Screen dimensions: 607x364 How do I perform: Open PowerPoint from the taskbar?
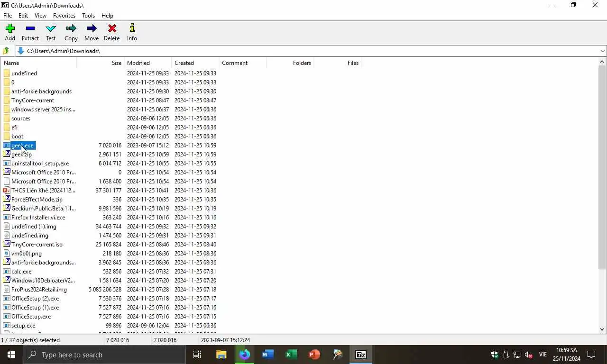[x=314, y=355]
